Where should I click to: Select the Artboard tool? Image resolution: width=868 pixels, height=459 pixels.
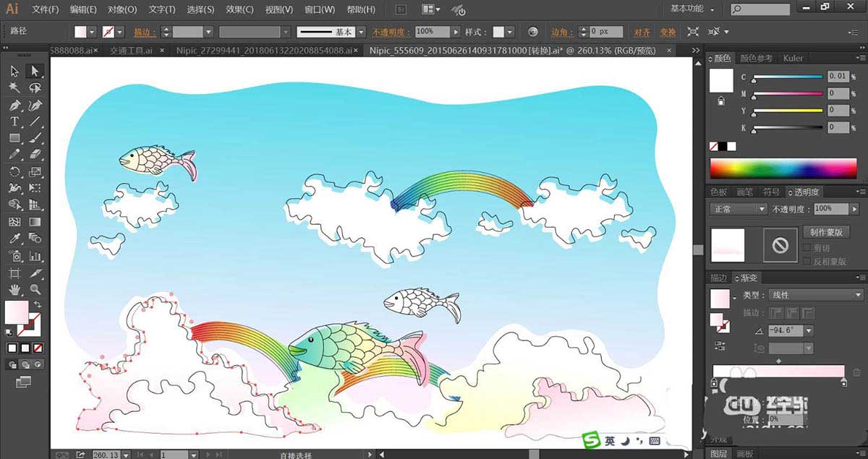(x=14, y=273)
